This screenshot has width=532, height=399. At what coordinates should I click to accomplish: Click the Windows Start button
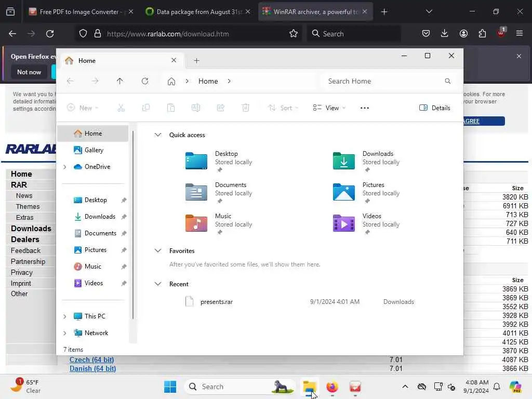click(x=170, y=387)
